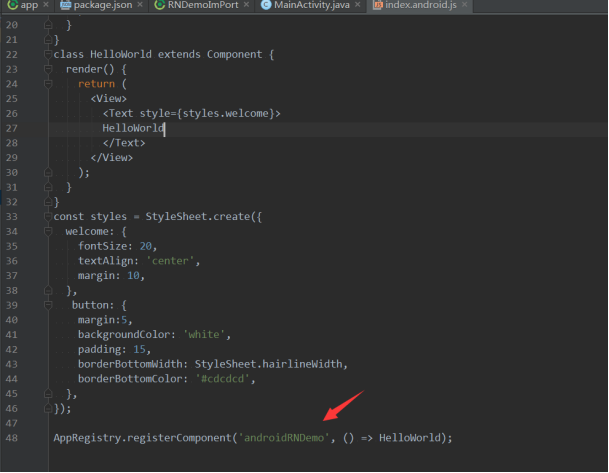Click the opening <View> tag on line 25
Image resolution: width=609 pixels, height=473 pixels.
coord(109,99)
